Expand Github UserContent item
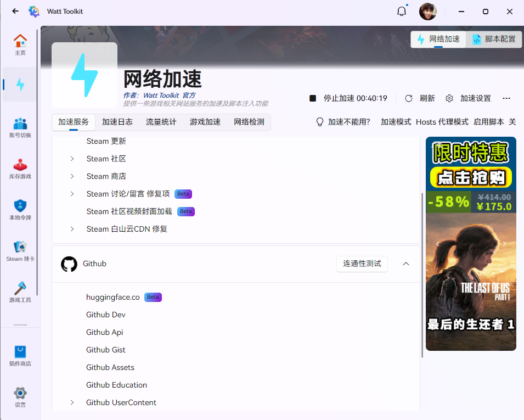The width and height of the screenshot is (524, 420). tap(72, 402)
